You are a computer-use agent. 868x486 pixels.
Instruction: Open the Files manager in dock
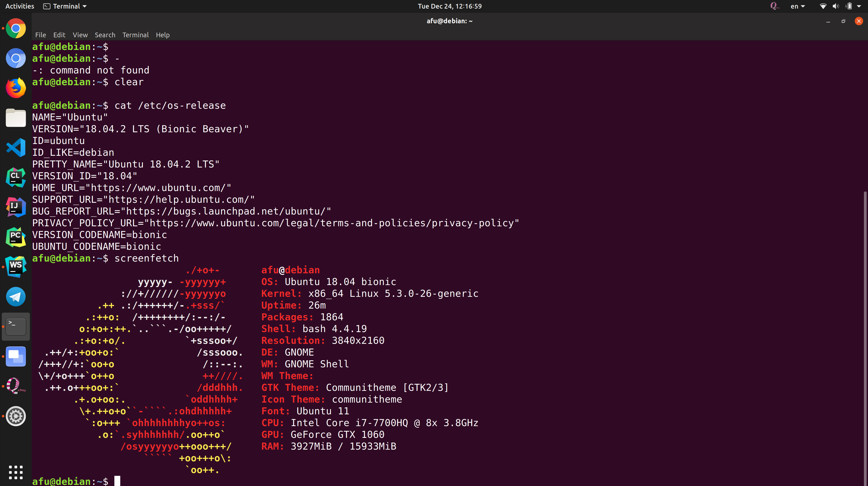[x=16, y=118]
